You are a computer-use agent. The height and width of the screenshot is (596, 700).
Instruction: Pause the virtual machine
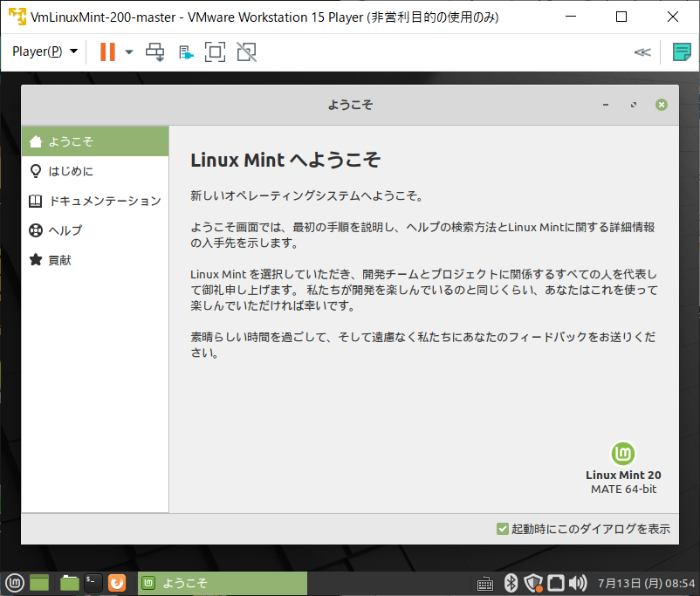[x=107, y=51]
